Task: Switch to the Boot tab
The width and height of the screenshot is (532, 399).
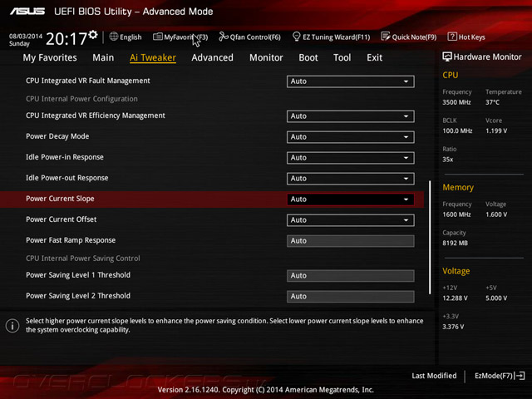Action: pos(308,57)
